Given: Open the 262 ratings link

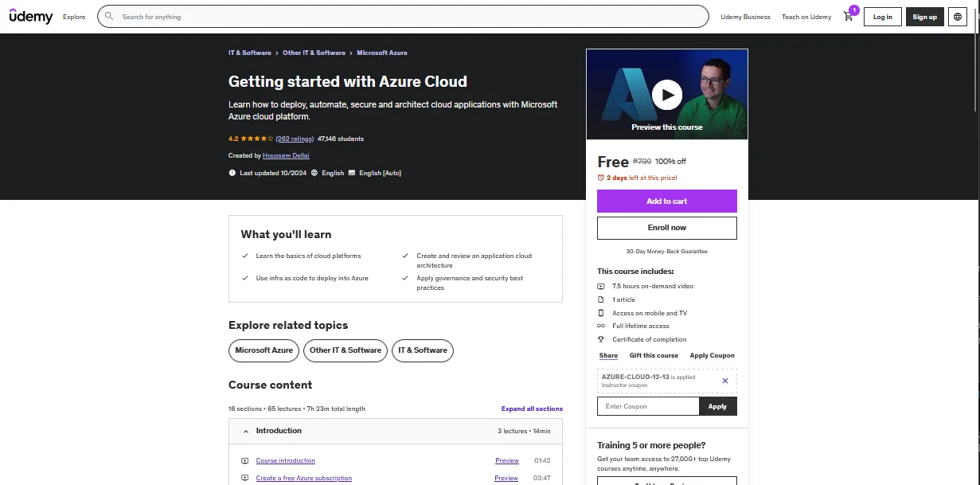Looking at the screenshot, I should [x=295, y=139].
